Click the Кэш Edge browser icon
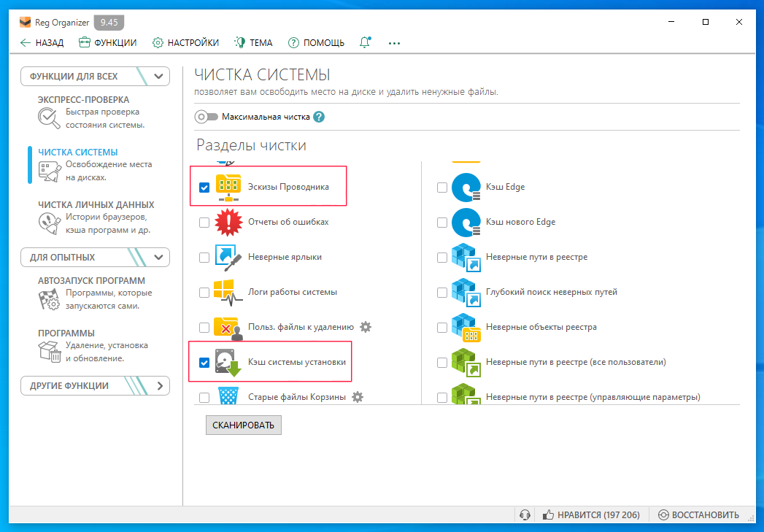Screen dimensions: 764x532 click(x=466, y=188)
